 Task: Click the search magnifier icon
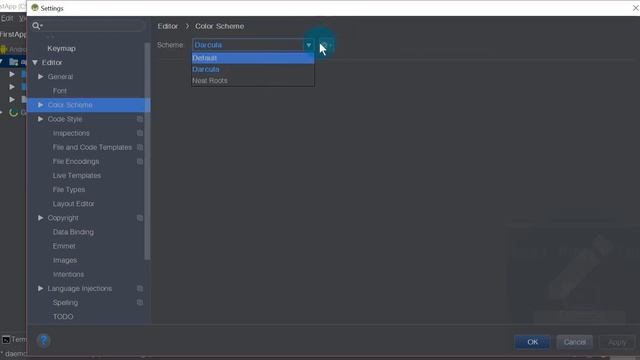click(x=37, y=26)
